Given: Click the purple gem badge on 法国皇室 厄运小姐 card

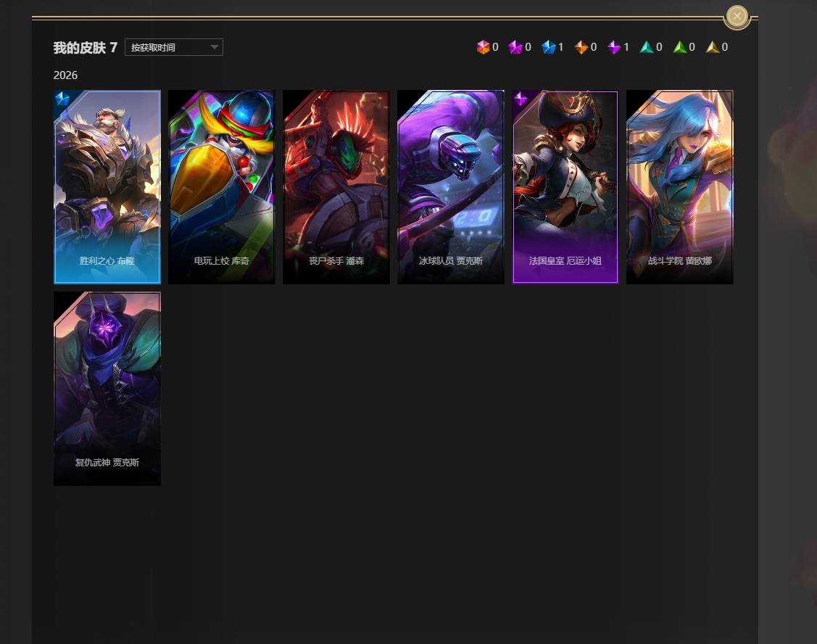Looking at the screenshot, I should 521,99.
